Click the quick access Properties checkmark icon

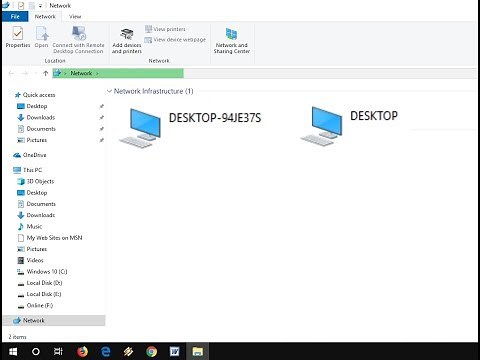(21, 5)
